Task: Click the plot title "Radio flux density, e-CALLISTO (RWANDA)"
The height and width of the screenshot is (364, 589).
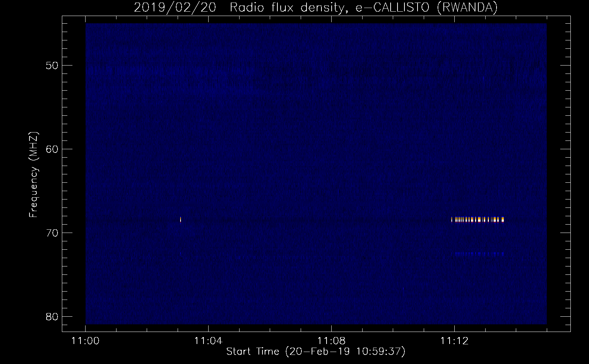Action: (x=364, y=7)
